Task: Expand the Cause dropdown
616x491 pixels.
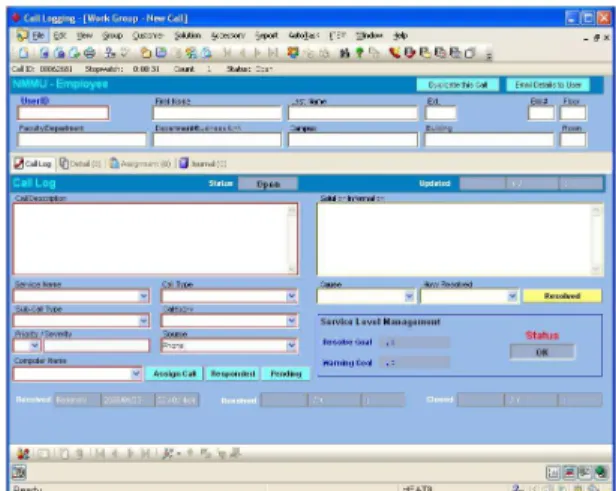Action: pos(409,297)
